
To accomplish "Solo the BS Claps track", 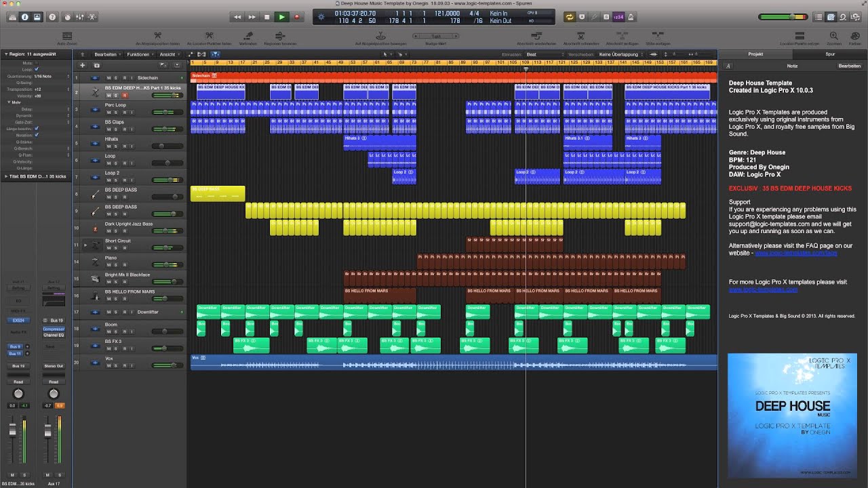I will tap(116, 129).
